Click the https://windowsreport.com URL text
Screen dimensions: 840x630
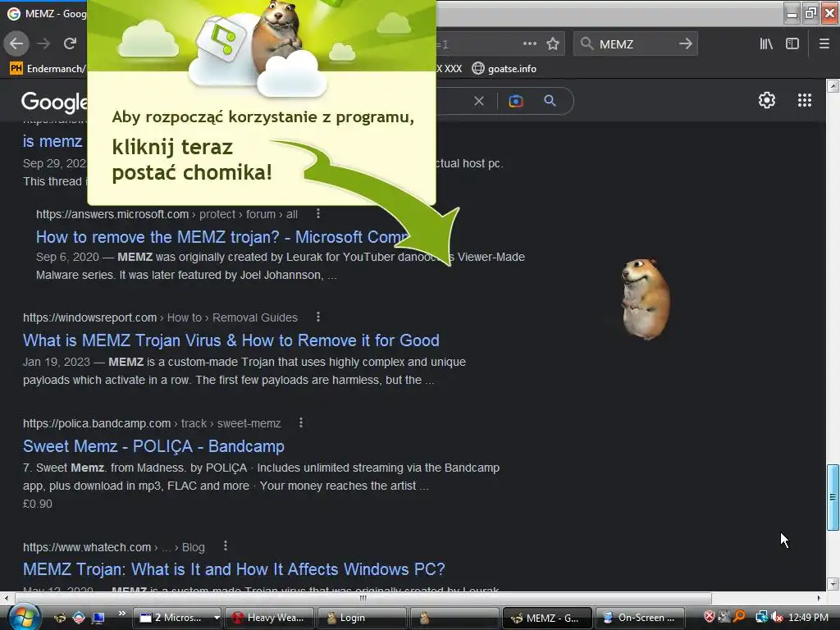point(89,317)
